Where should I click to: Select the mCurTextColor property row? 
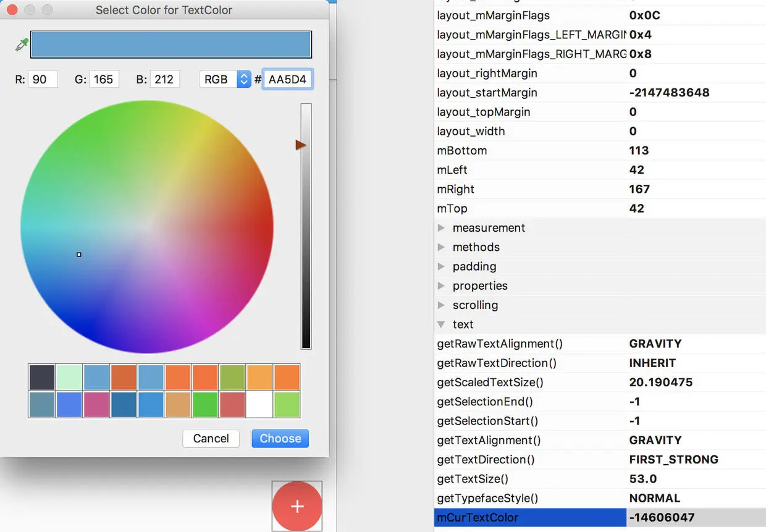point(600,517)
